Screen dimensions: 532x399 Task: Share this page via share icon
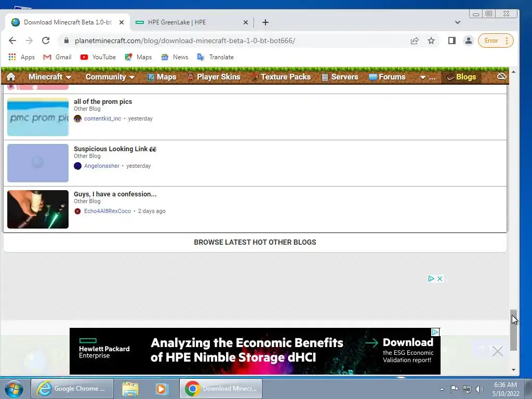coord(415,41)
